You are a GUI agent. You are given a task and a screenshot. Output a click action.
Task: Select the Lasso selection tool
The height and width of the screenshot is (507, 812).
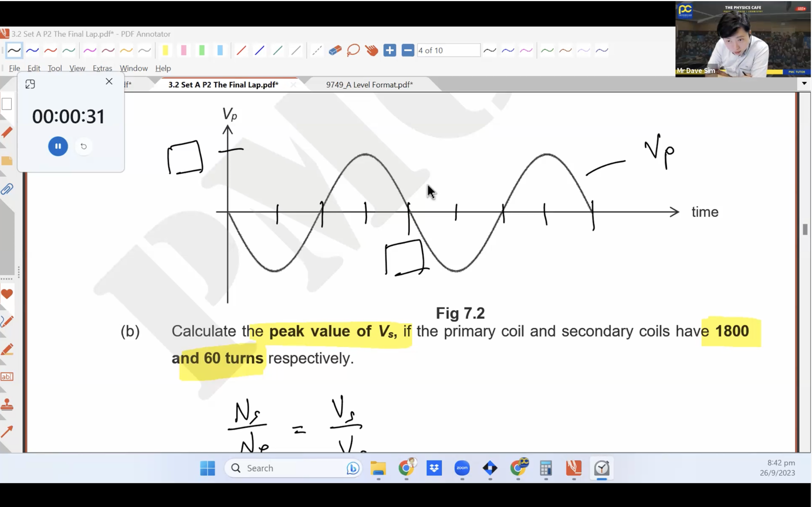click(353, 50)
